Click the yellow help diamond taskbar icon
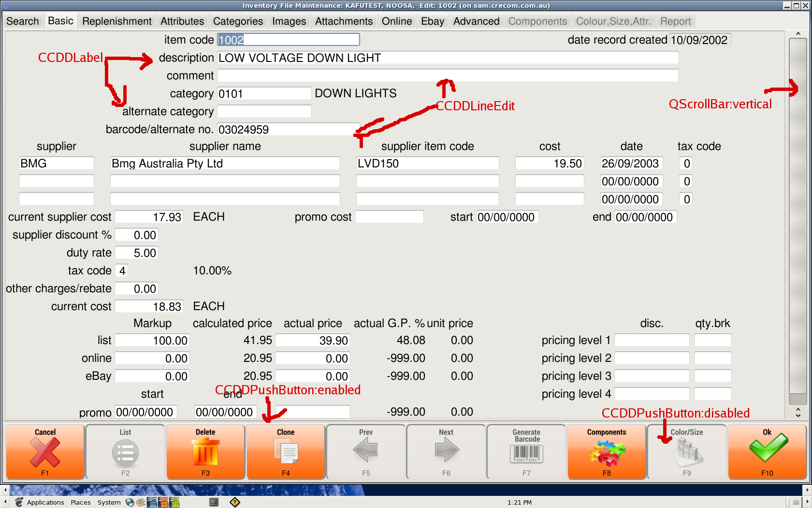 click(235, 502)
